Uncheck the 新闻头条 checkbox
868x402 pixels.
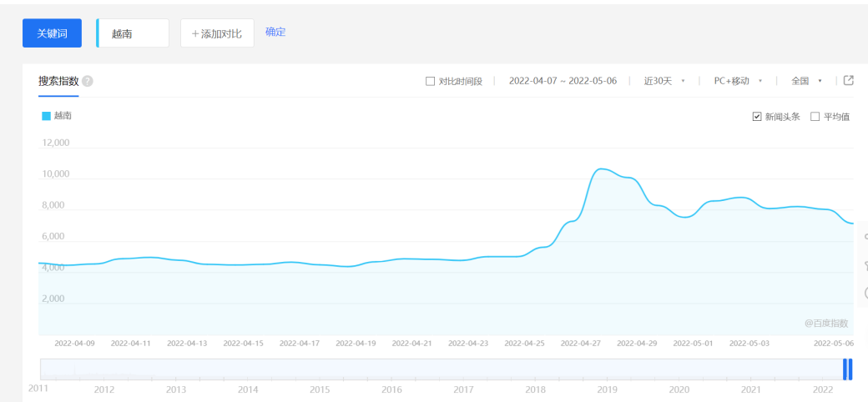757,117
